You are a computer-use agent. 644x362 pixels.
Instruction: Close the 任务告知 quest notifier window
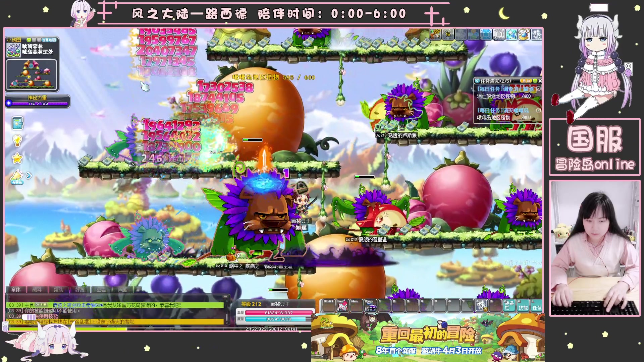tap(540, 81)
